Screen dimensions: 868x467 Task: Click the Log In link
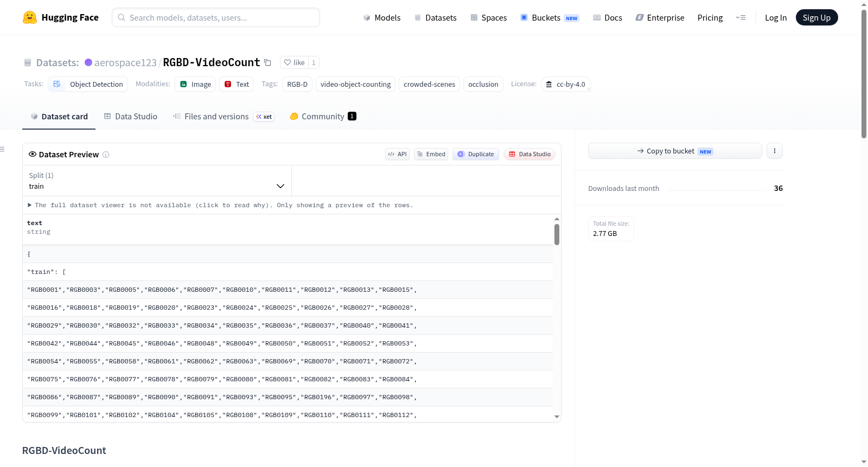[776, 17]
